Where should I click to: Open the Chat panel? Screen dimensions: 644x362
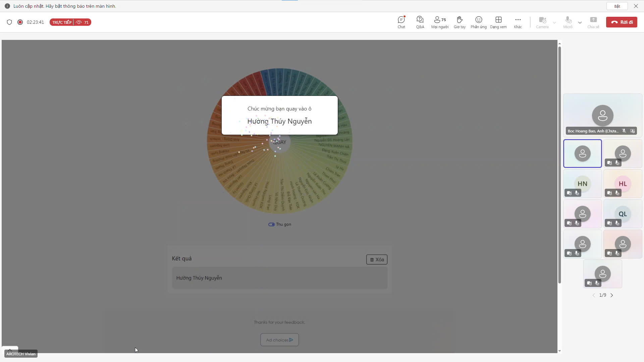tap(401, 22)
